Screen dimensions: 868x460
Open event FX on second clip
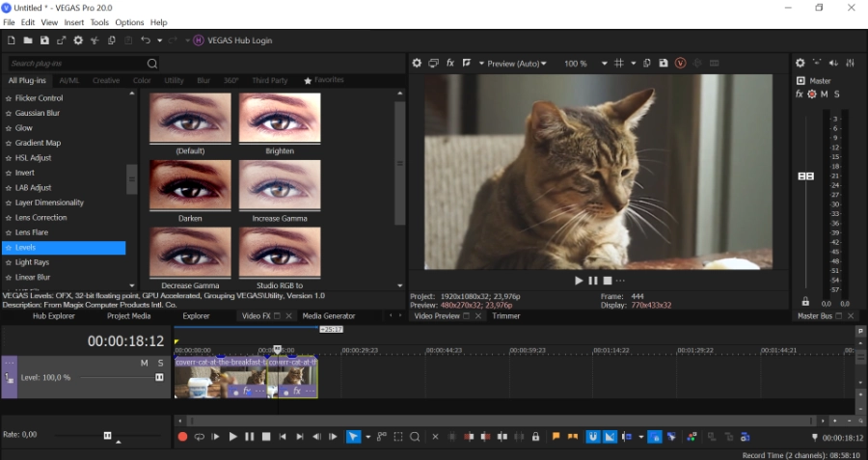297,392
